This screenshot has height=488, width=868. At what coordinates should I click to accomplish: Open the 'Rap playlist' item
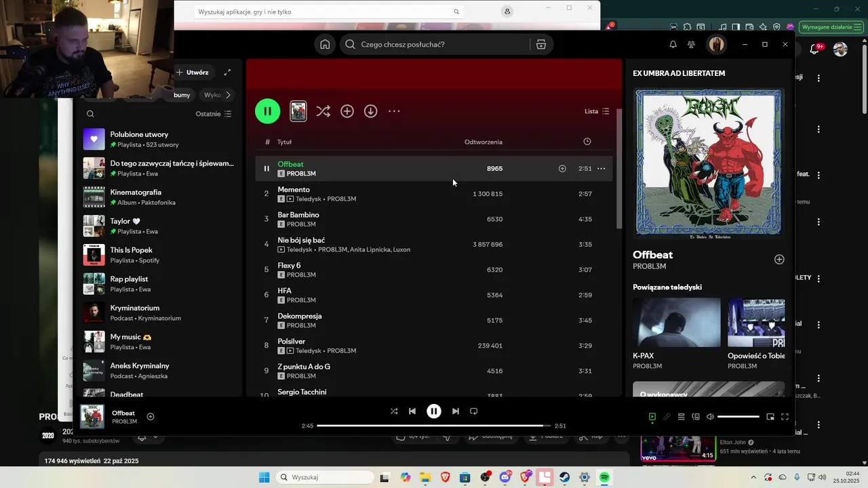(x=157, y=283)
